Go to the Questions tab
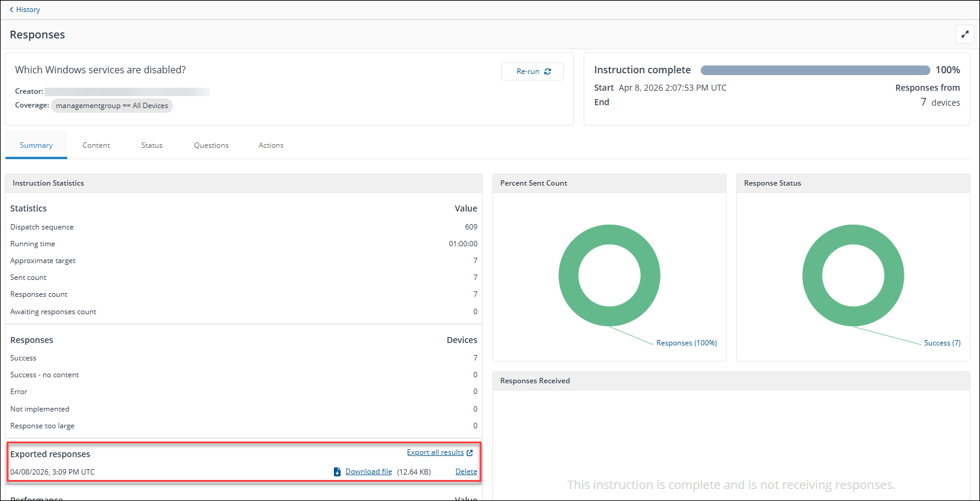 click(x=211, y=145)
